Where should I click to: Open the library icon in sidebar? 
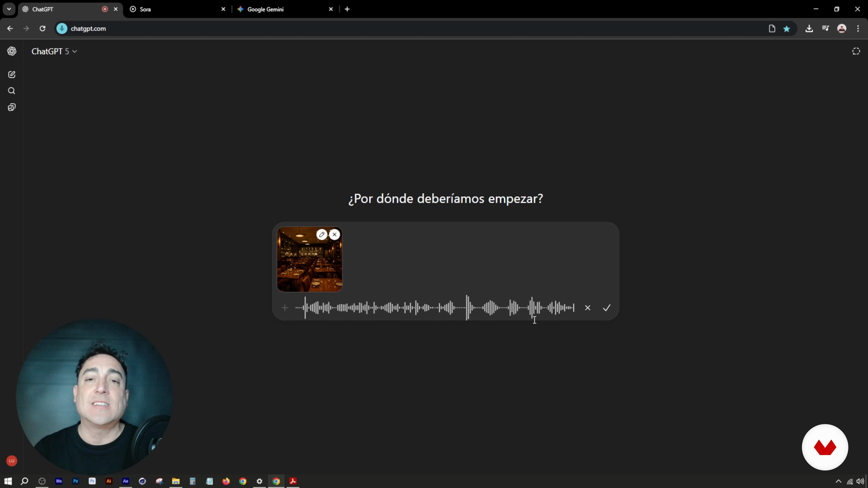click(x=12, y=108)
